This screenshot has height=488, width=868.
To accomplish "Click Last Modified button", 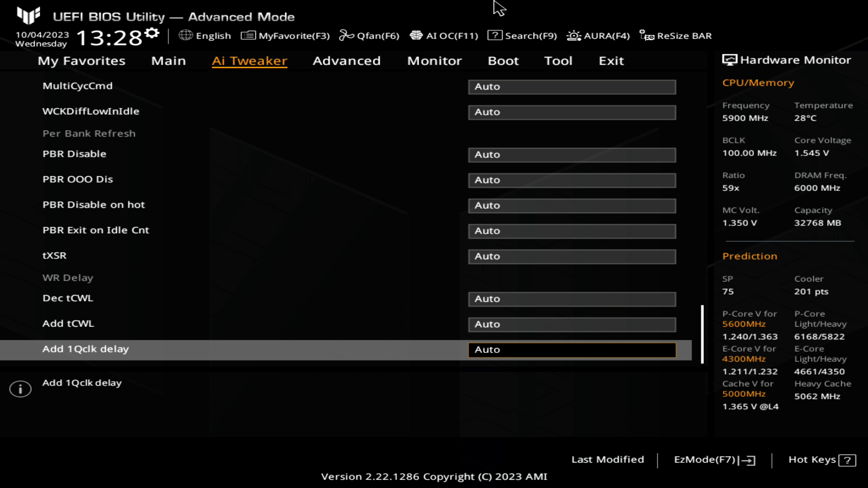I will click(608, 460).
